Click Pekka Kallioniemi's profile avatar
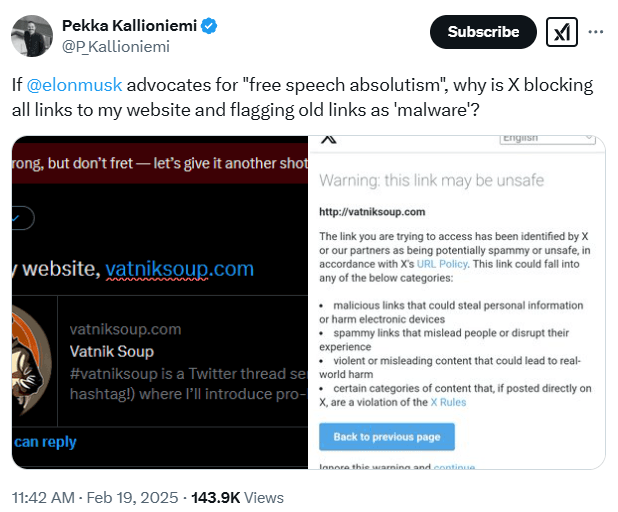Image resolution: width=618 pixels, height=512 pixels. pos(31,35)
